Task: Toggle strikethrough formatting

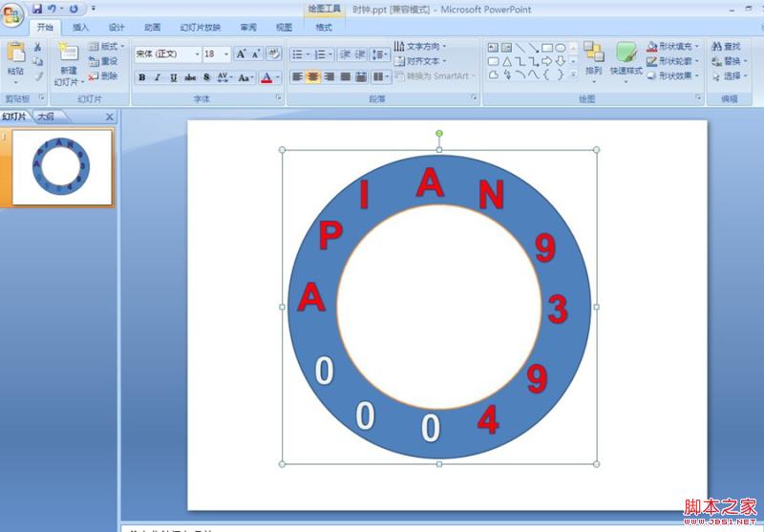Action: (x=190, y=77)
